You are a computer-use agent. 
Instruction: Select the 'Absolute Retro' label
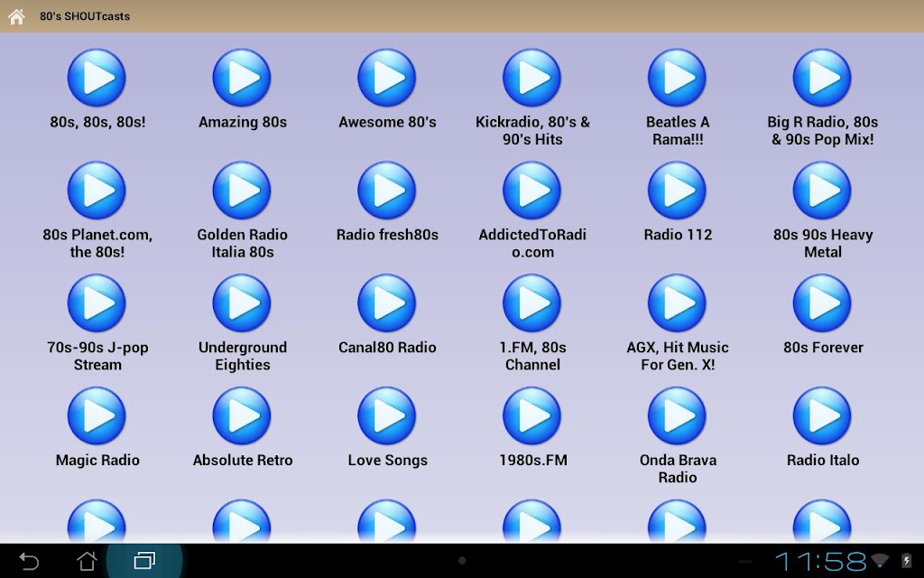(242, 460)
